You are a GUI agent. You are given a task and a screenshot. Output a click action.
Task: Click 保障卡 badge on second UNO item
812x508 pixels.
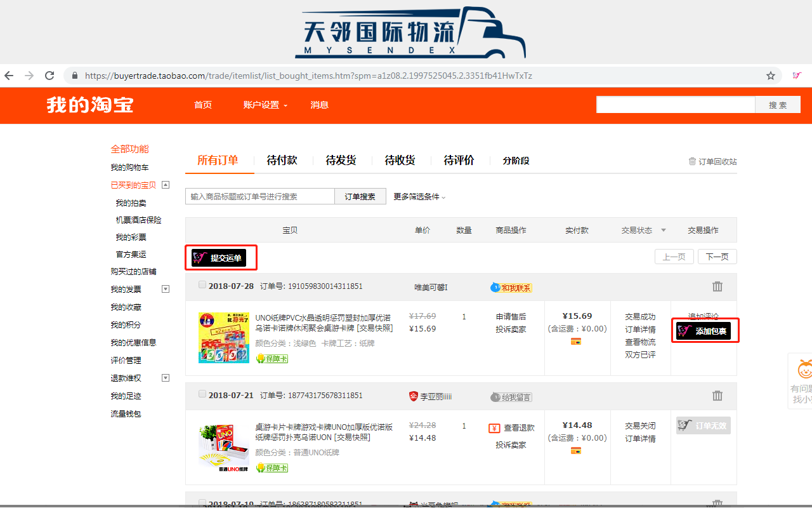(272, 467)
